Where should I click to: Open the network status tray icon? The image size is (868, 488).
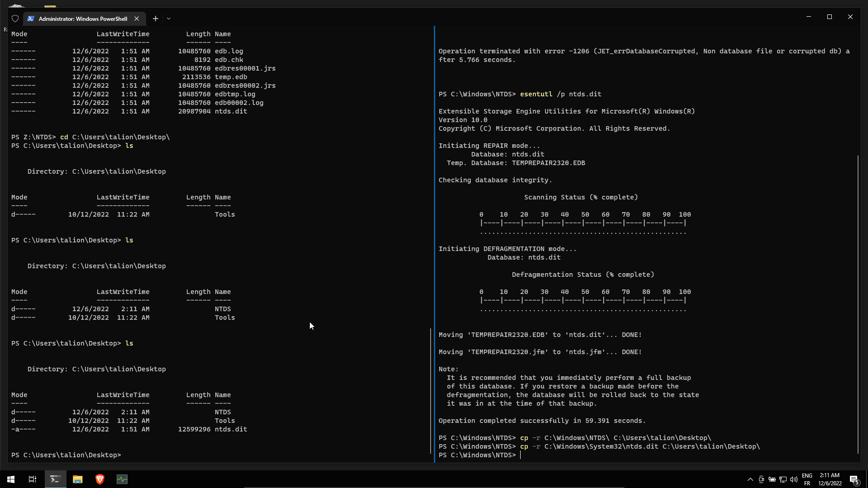point(783,479)
